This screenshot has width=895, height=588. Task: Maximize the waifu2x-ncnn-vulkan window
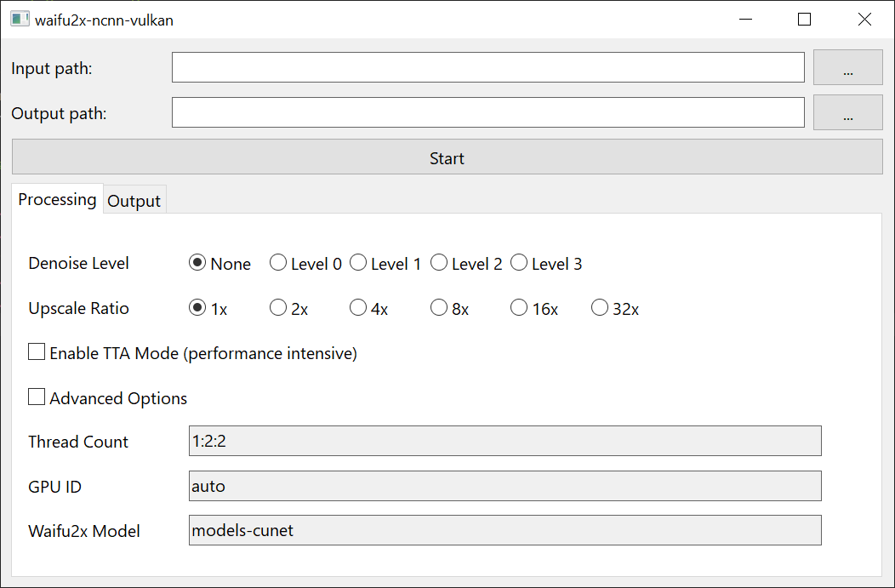[x=804, y=20]
